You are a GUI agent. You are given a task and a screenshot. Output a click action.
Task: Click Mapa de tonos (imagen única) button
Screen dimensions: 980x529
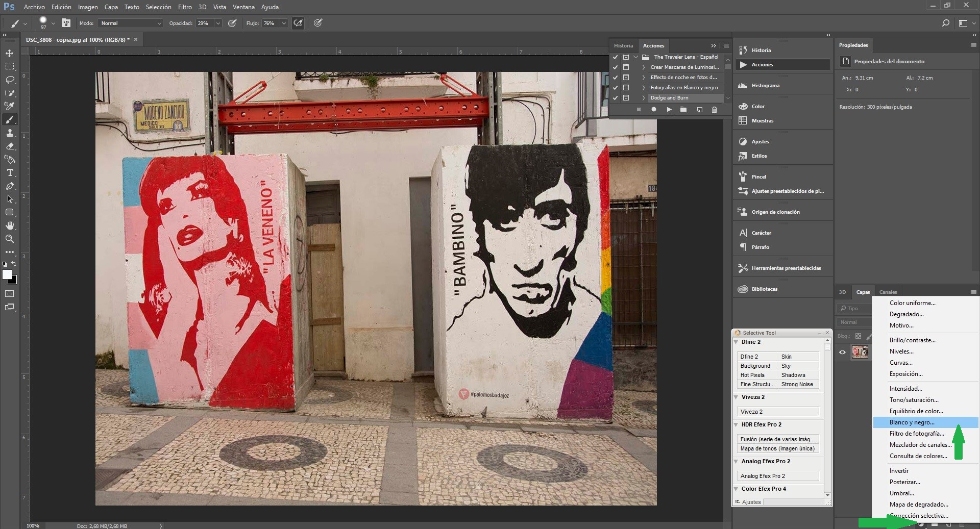coord(778,448)
